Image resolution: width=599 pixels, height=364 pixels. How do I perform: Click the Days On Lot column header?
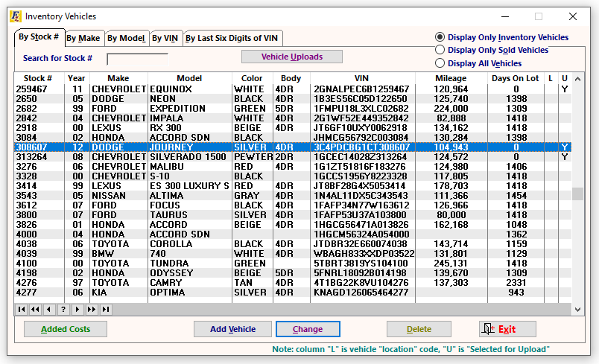tap(516, 78)
